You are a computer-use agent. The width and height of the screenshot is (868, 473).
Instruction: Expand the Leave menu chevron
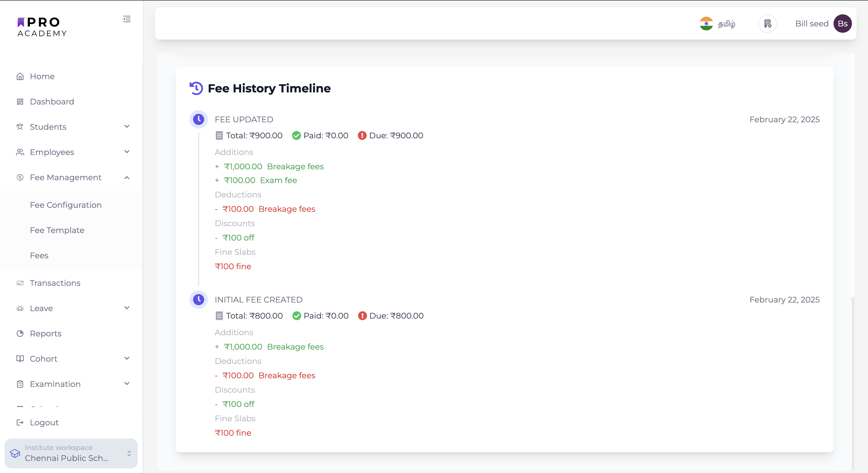point(127,308)
